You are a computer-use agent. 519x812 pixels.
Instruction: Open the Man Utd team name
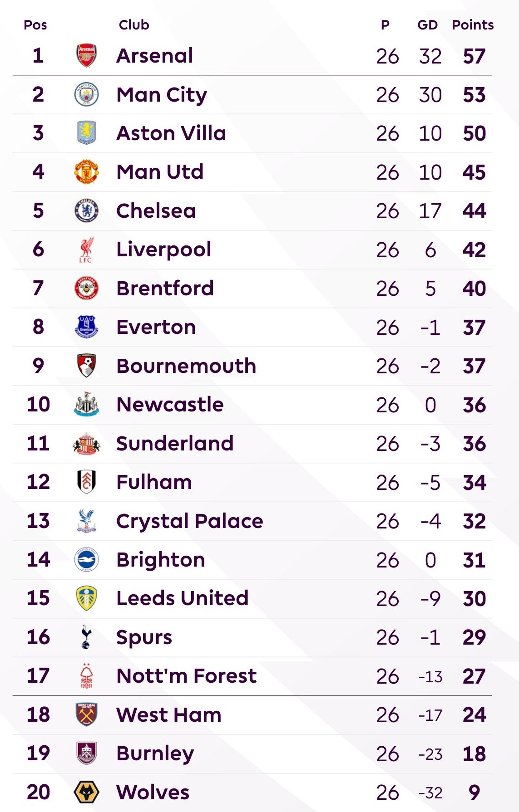tap(160, 172)
